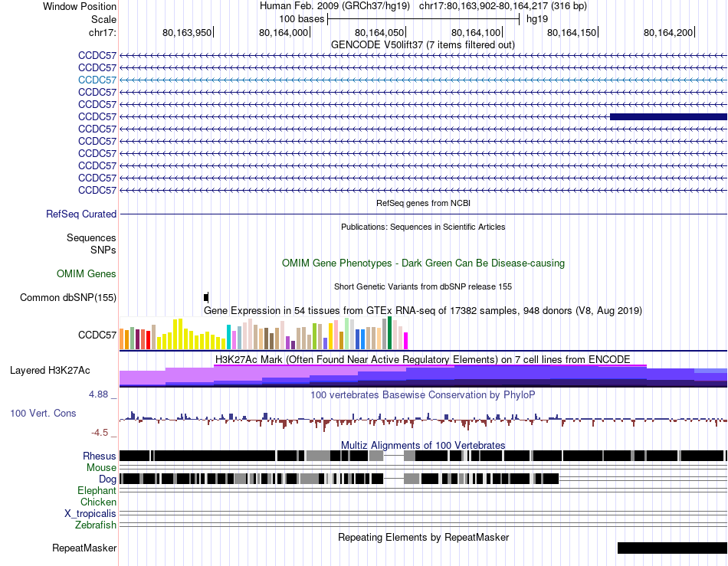Click the 80,164,000 ruler coordinate
Viewport: 728px width, 566px height.
point(284,32)
